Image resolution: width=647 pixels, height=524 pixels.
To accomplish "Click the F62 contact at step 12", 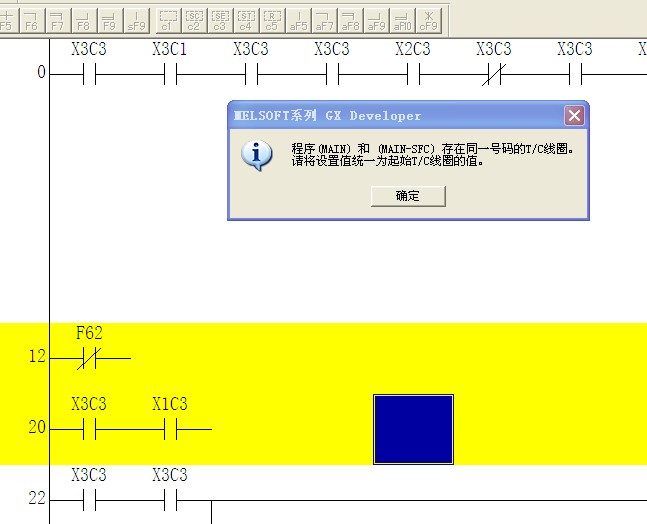I will (x=88, y=357).
